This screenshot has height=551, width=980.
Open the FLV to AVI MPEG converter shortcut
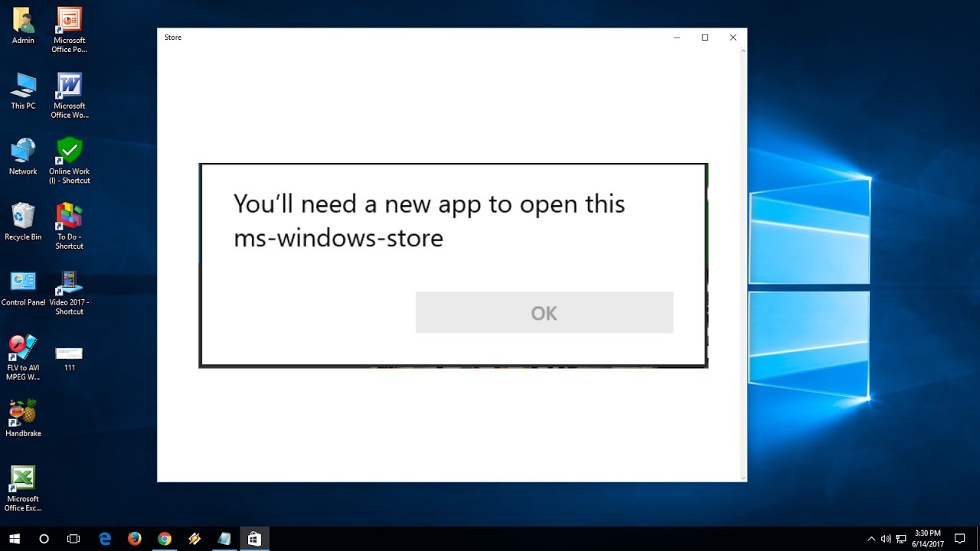tap(22, 348)
